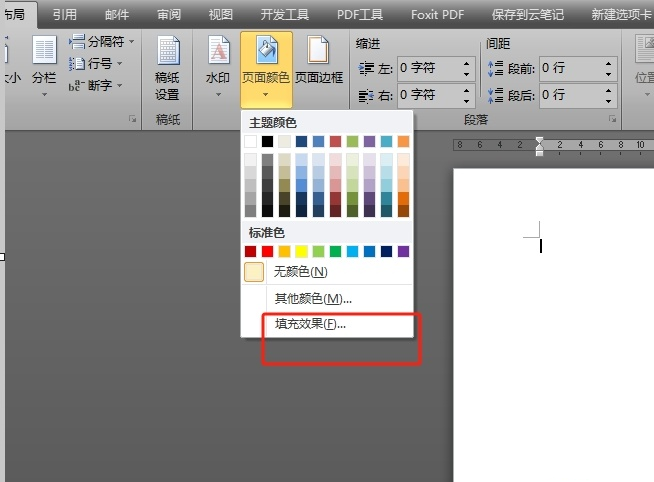Open the Columns (分栏) icon
The image size is (654, 482).
coord(44,50)
